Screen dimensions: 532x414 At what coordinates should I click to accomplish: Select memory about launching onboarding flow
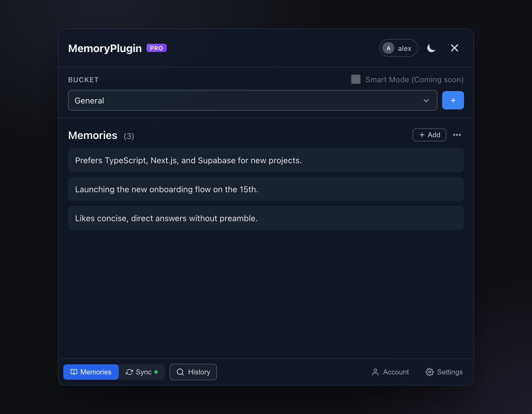266,189
